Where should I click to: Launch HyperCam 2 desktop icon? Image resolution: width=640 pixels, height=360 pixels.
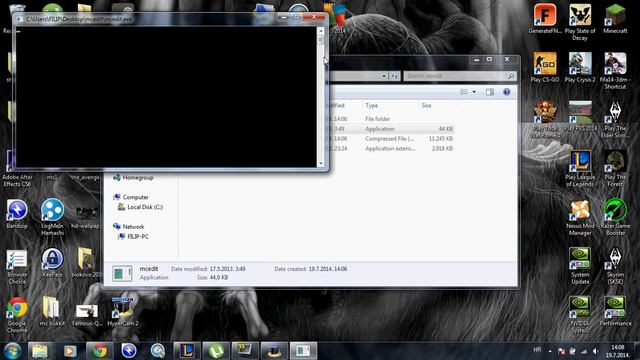pos(123,311)
